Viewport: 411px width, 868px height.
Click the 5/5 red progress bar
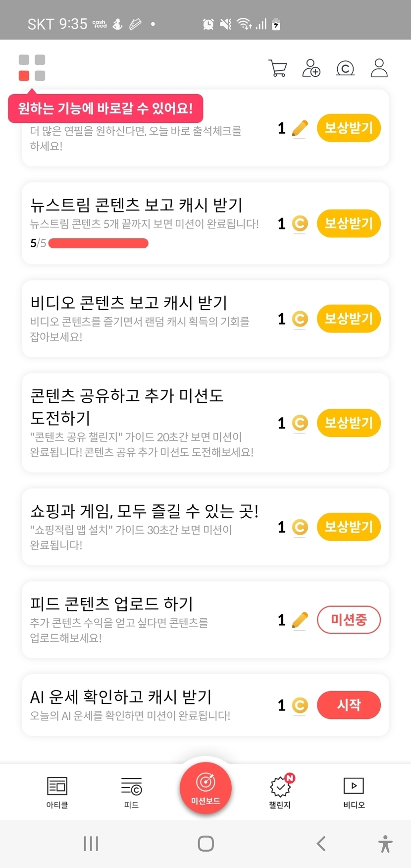(99, 243)
